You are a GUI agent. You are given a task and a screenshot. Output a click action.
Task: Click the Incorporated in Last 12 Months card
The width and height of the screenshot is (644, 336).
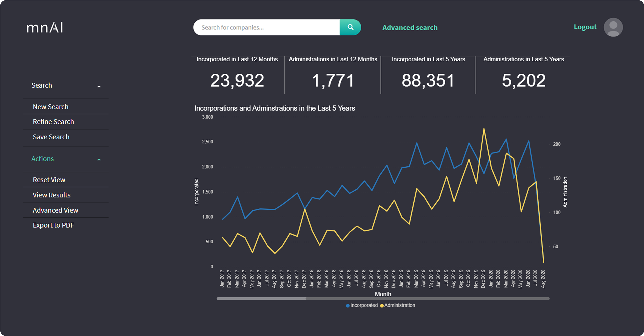pos(237,75)
